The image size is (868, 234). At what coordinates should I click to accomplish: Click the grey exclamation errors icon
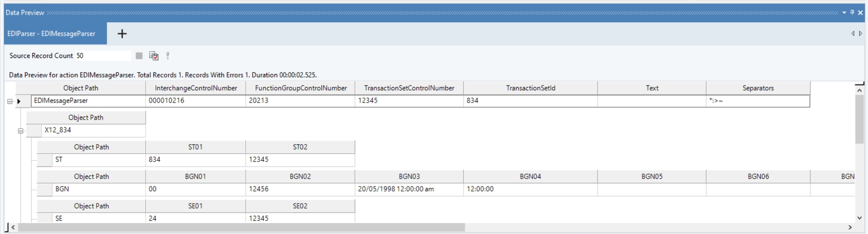coord(168,56)
